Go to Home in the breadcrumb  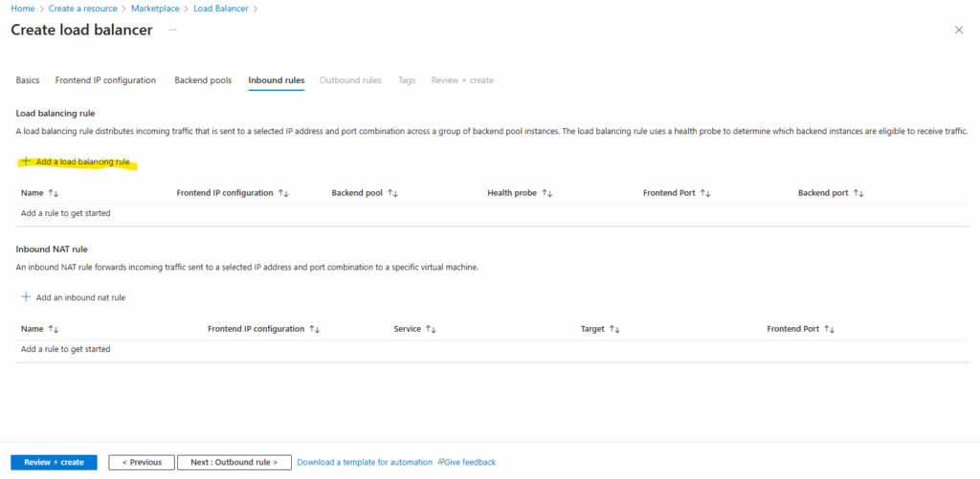(23, 9)
